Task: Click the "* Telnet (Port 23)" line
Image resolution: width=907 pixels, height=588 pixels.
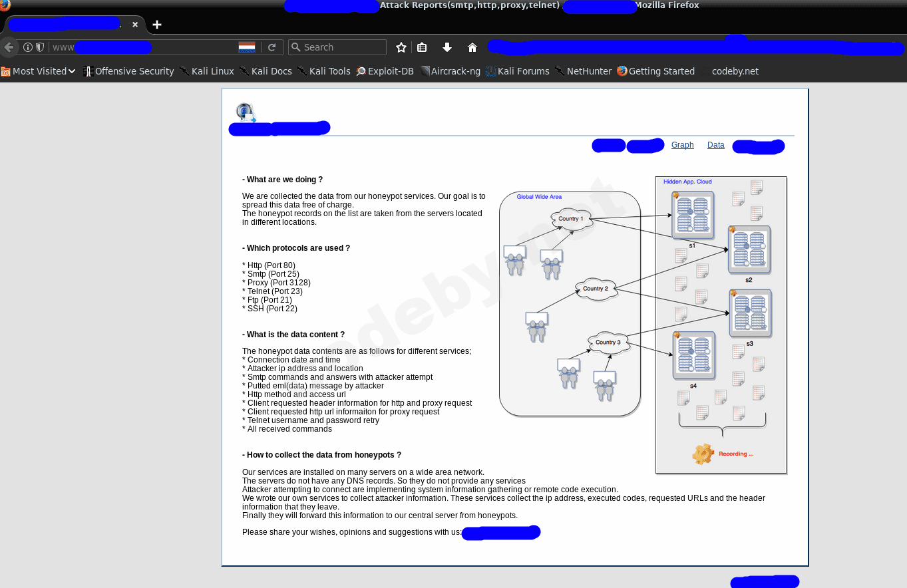Action: 272,291
